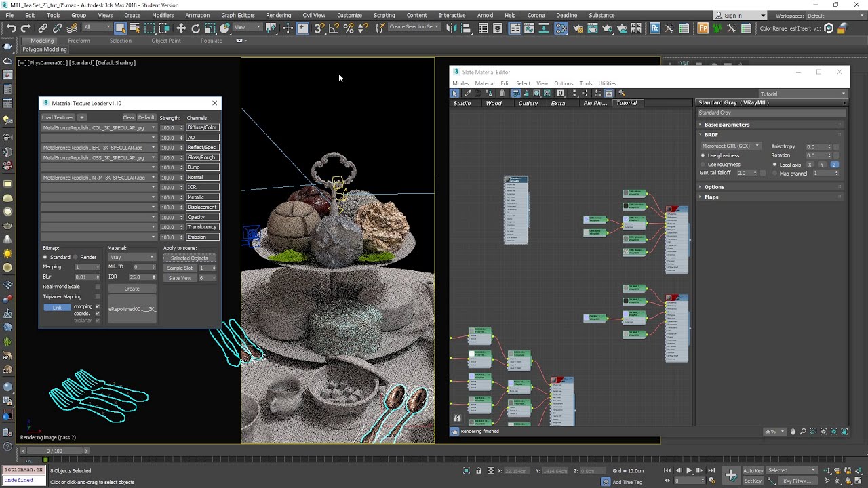Select the Select Object arrow in Slate editor
The height and width of the screenshot is (488, 868).
(x=455, y=94)
